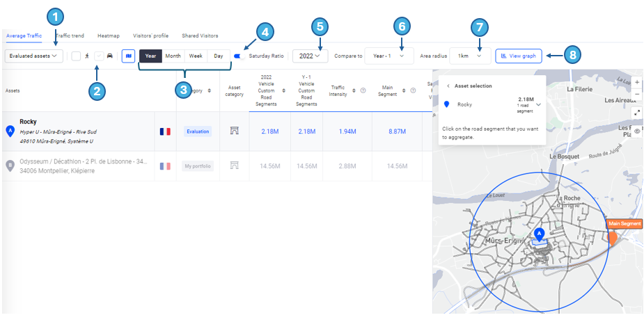Image resolution: width=644 pixels, height=322 pixels.
Task: Toggle the Saturday Ratio switch
Action: (239, 56)
